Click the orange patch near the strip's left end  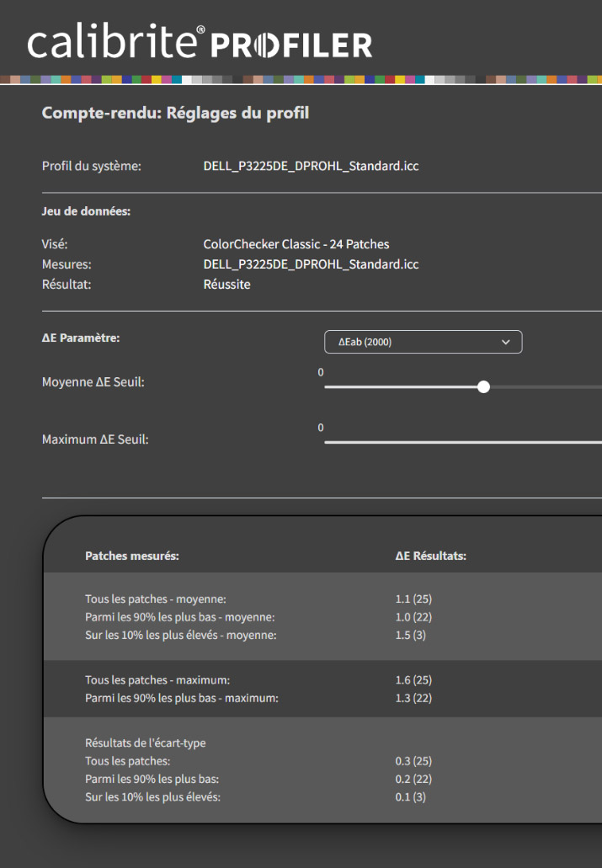[64, 79]
